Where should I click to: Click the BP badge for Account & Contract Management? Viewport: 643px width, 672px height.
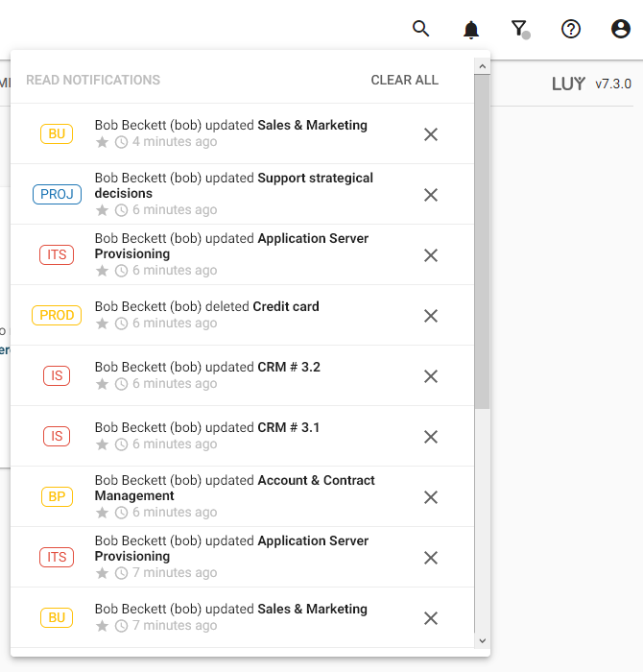pyautogui.click(x=57, y=497)
